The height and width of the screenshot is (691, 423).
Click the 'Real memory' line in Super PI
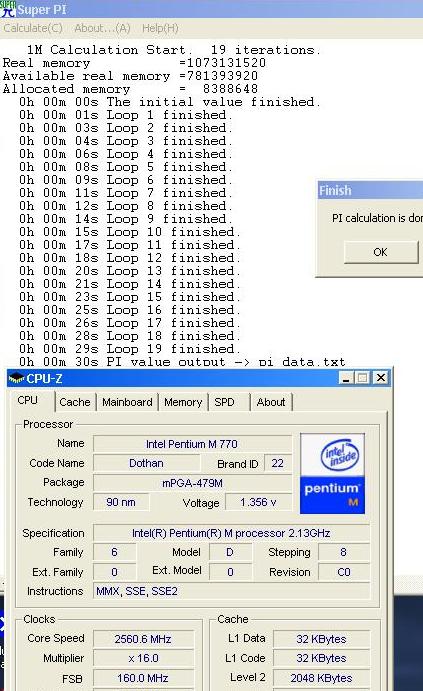pyautogui.click(x=134, y=63)
